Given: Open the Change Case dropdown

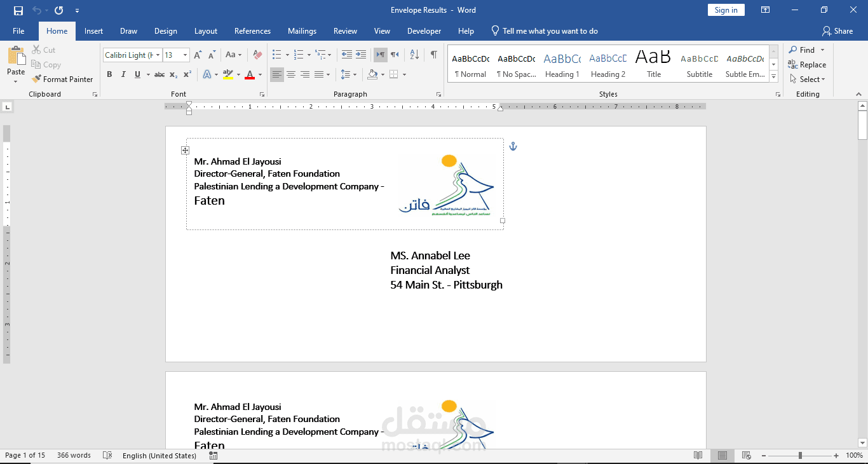Looking at the screenshot, I should [x=233, y=55].
